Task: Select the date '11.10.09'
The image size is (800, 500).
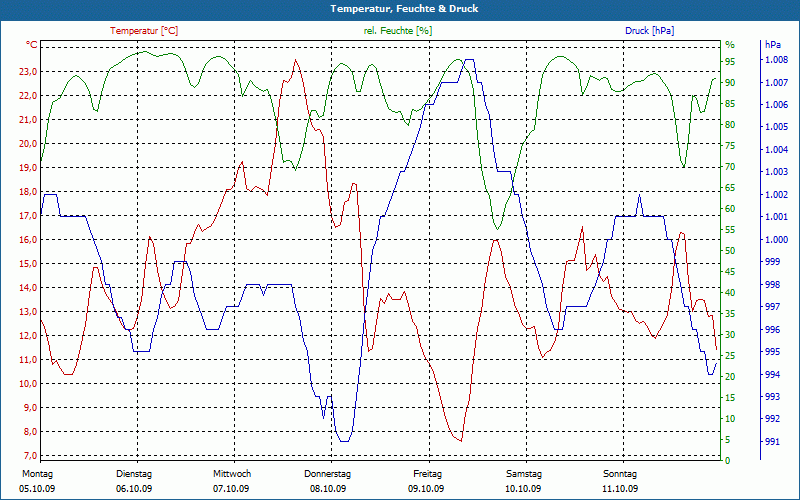Action: pyautogui.click(x=620, y=489)
